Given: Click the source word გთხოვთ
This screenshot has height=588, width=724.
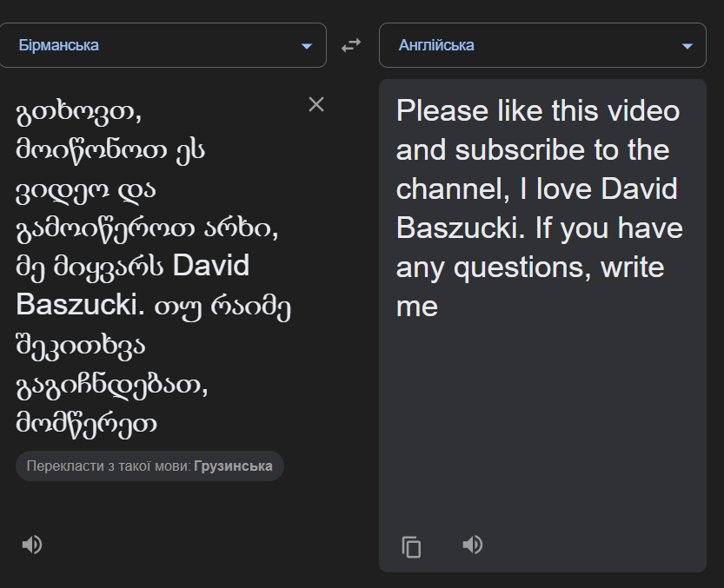Looking at the screenshot, I should (x=76, y=112).
